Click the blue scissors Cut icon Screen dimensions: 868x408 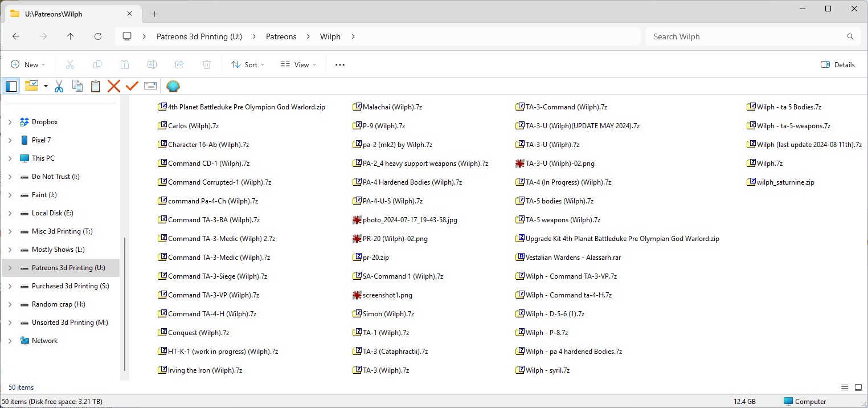(59, 86)
